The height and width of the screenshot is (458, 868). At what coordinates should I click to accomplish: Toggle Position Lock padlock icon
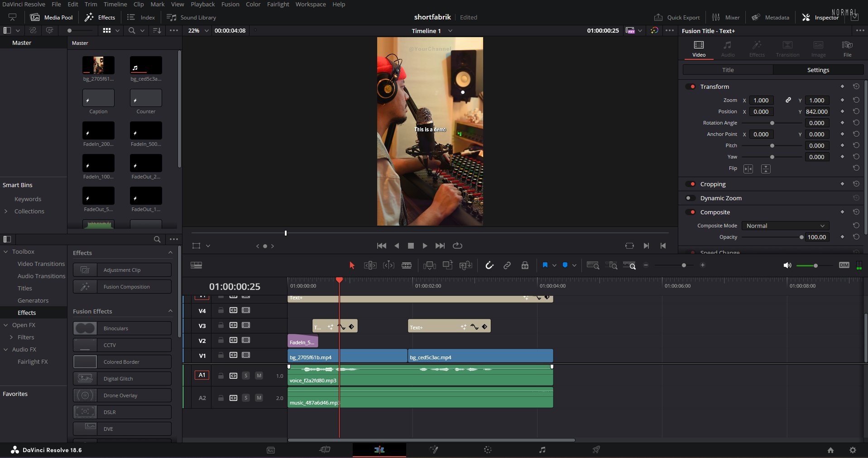pyautogui.click(x=525, y=265)
